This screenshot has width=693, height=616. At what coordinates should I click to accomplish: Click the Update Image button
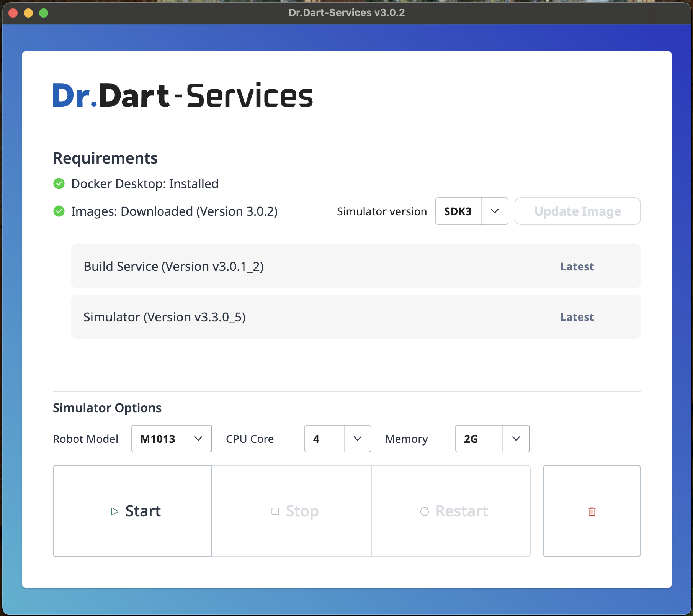pyautogui.click(x=577, y=211)
